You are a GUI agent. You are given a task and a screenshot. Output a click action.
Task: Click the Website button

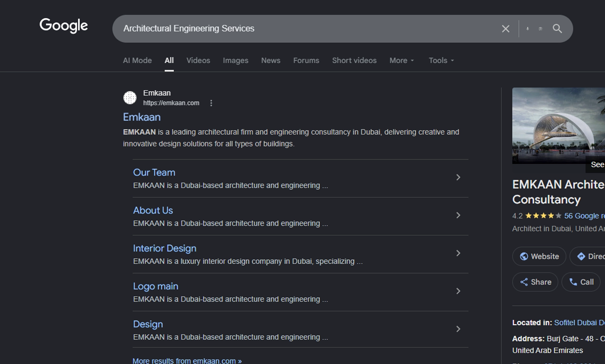pyautogui.click(x=539, y=256)
